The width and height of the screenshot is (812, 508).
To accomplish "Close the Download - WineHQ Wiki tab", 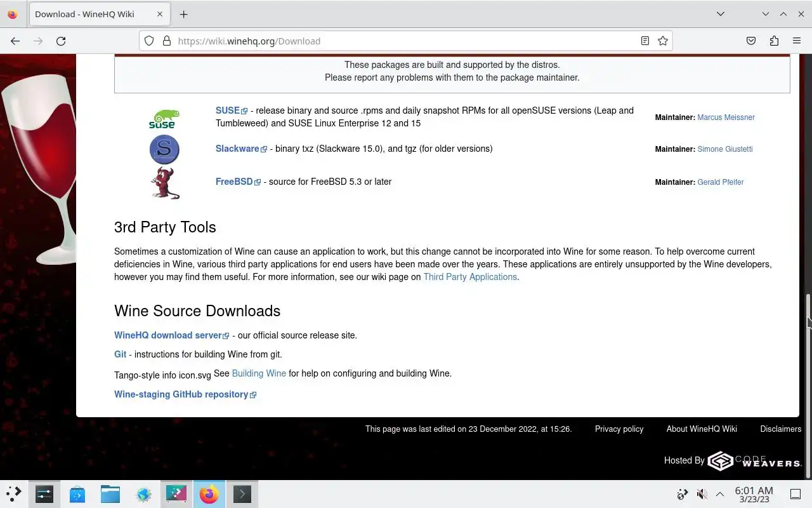I will pos(160,14).
